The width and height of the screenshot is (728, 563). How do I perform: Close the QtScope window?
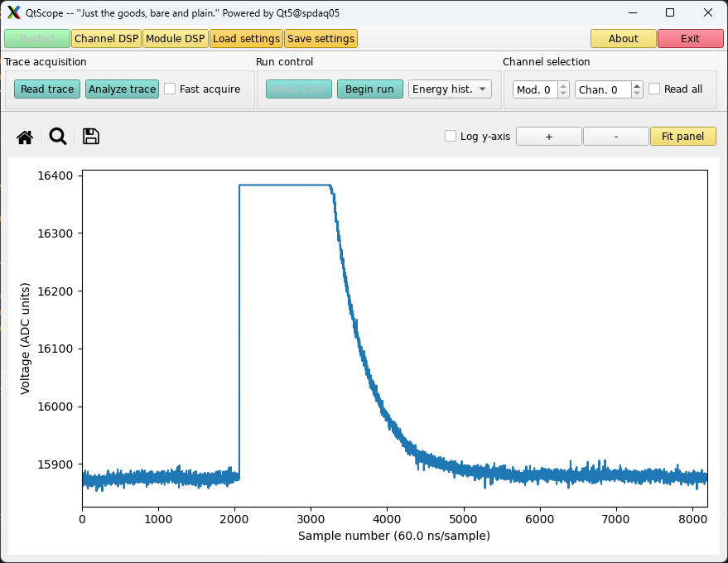708,12
